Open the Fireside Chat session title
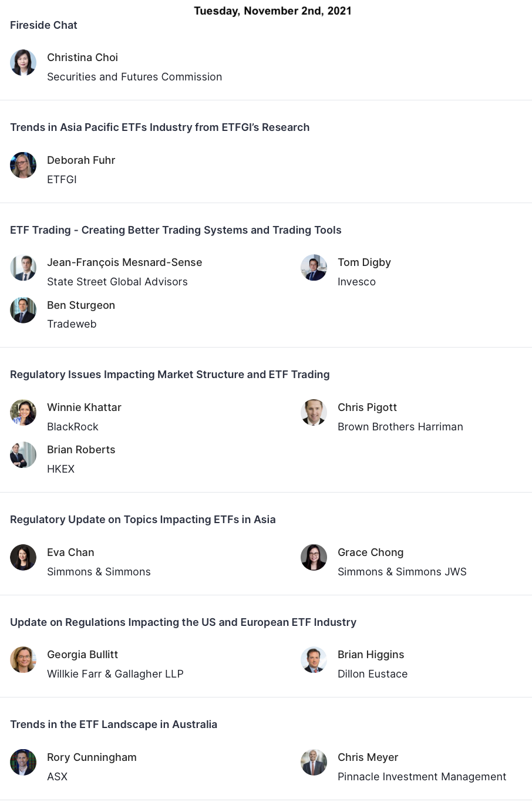The height and width of the screenshot is (802, 532). coord(43,25)
